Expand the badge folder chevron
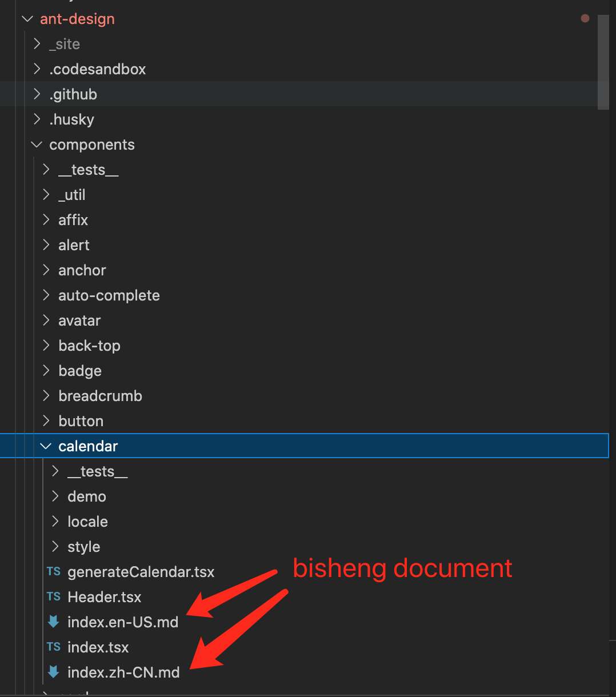 coord(46,371)
